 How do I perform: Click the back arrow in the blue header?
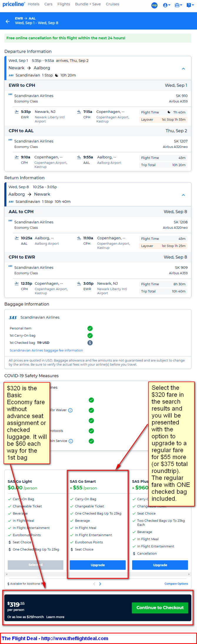pos(8,21)
